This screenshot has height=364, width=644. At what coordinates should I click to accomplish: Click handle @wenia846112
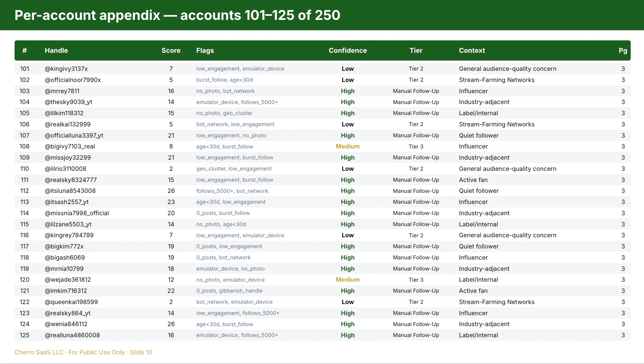tap(66, 324)
